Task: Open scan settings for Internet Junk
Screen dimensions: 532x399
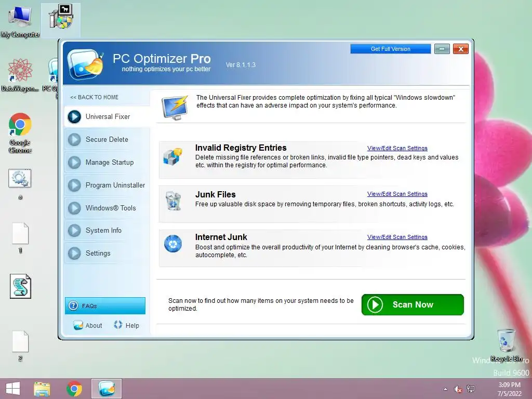Action: tap(397, 237)
